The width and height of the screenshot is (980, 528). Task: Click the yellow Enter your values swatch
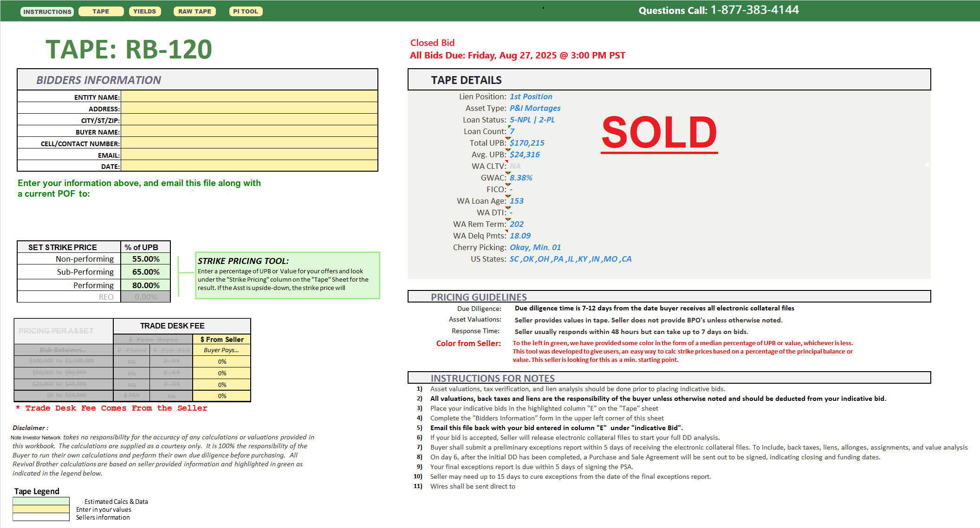click(41, 509)
